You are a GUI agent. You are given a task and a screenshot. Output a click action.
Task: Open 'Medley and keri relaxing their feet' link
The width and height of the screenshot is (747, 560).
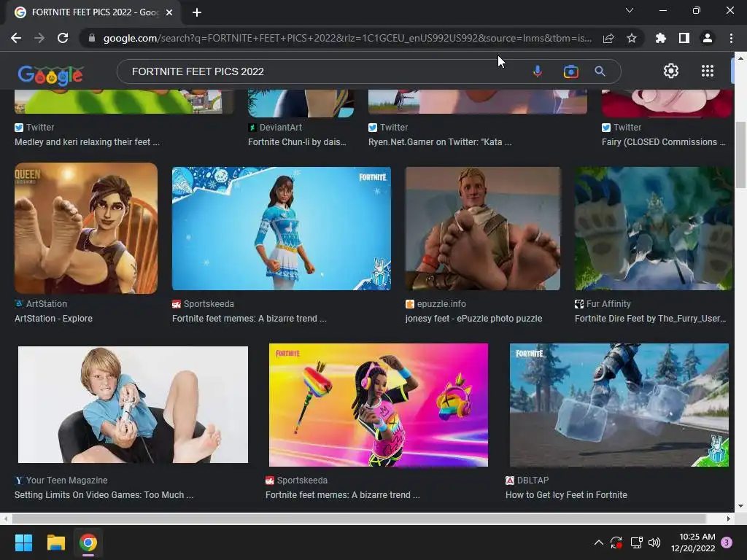87,142
